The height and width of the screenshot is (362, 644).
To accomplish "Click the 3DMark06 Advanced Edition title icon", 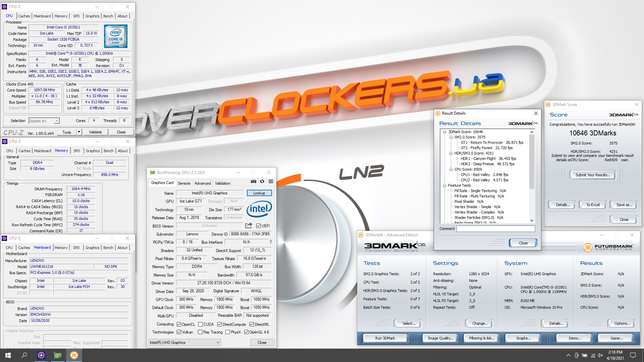I will coord(361,235).
